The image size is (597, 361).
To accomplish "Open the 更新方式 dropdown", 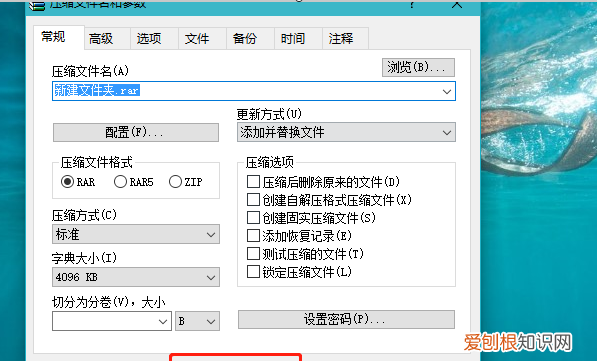I will tap(346, 132).
